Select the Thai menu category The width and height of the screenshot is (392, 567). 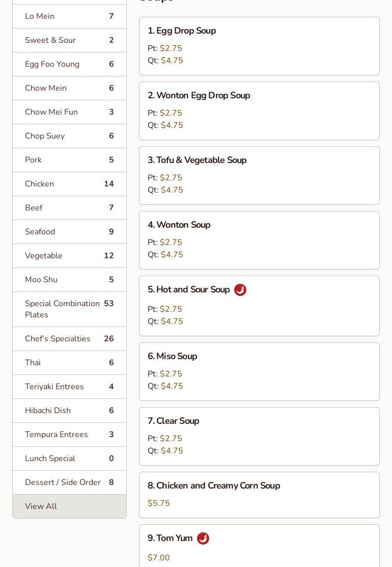click(x=69, y=363)
